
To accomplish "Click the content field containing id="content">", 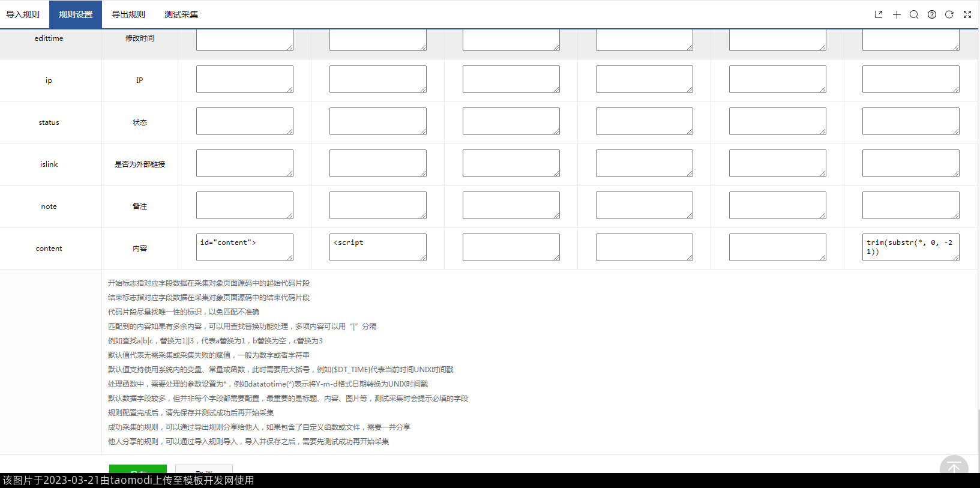I will coord(244,247).
